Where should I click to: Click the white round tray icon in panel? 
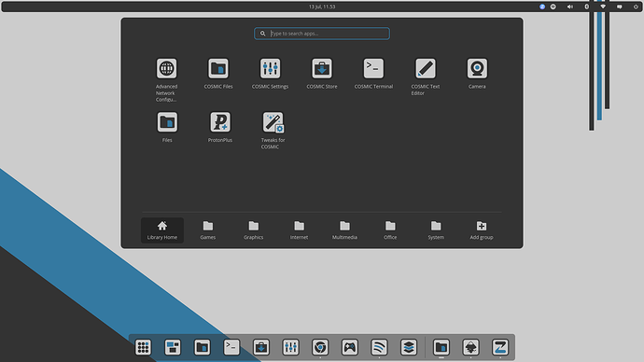(553, 7)
